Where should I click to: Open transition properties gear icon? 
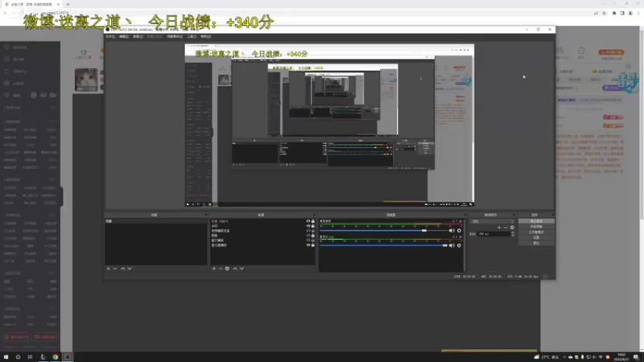(x=512, y=228)
